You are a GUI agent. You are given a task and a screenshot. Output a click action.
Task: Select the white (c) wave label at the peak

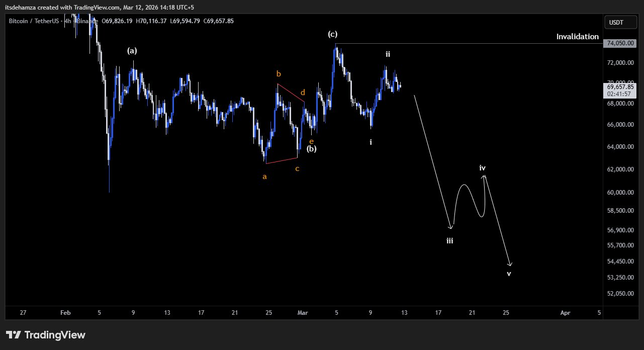[332, 34]
